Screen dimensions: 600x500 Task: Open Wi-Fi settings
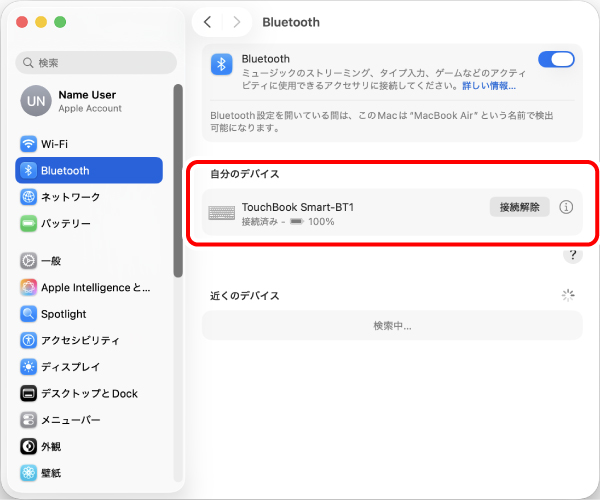[x=89, y=144]
